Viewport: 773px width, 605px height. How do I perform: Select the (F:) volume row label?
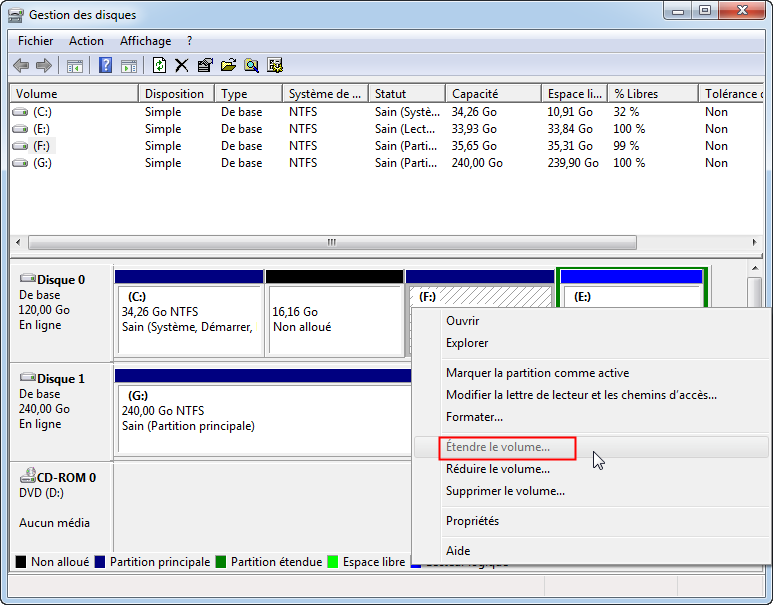pyautogui.click(x=41, y=146)
